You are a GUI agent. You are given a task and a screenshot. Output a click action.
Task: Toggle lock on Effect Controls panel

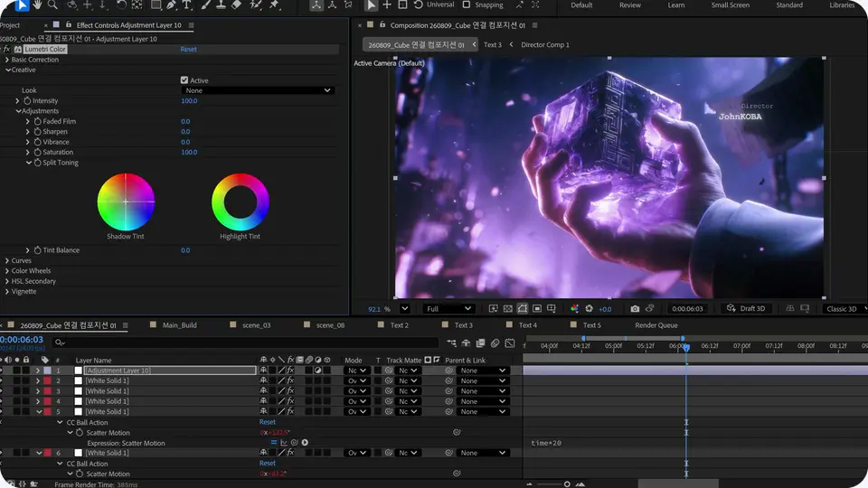click(69, 25)
